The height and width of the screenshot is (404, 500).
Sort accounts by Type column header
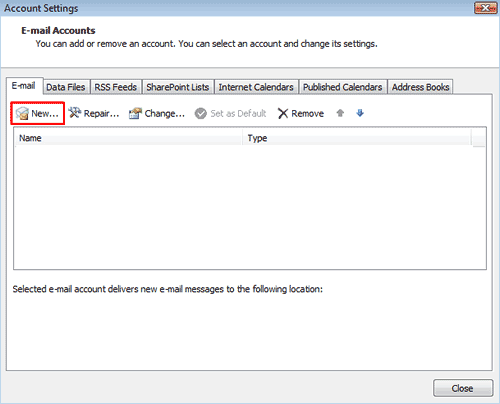pyautogui.click(x=357, y=138)
